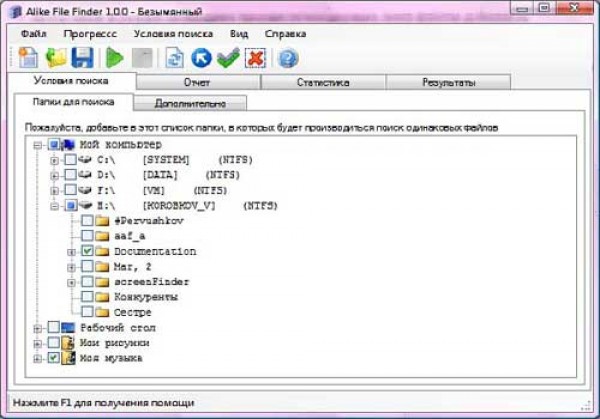600x419 pixels.
Task: Select the Мои рисунки tree row
Action: 114,343
